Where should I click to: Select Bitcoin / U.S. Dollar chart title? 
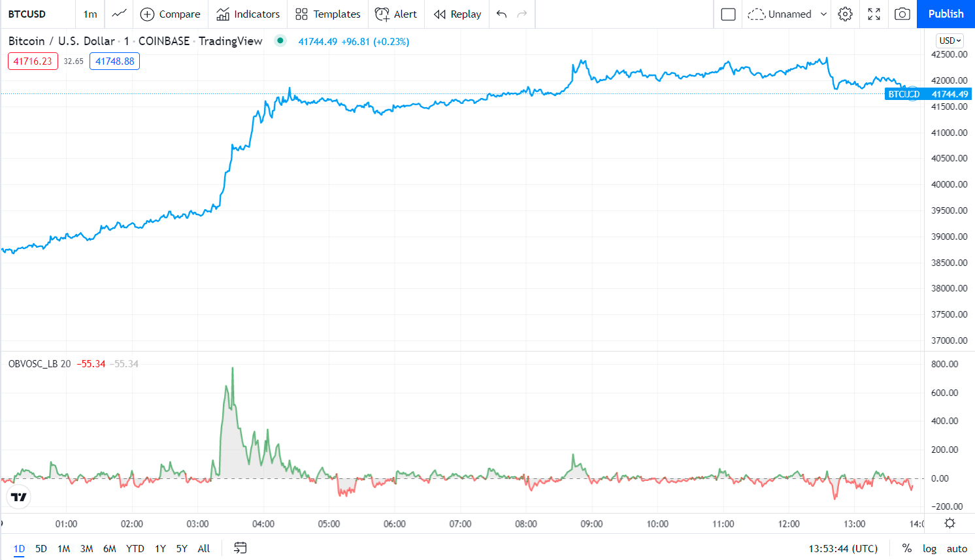coord(62,41)
